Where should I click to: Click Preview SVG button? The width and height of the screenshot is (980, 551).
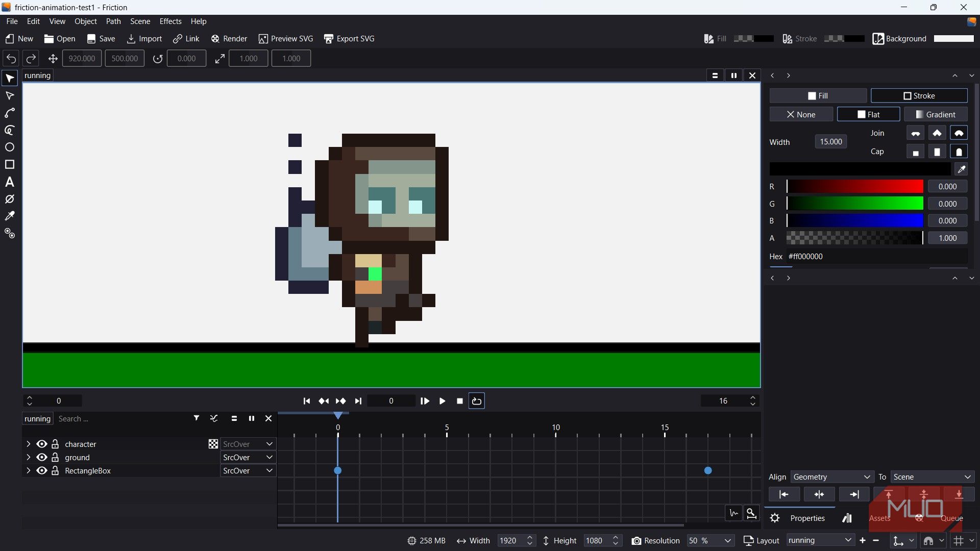pyautogui.click(x=286, y=39)
